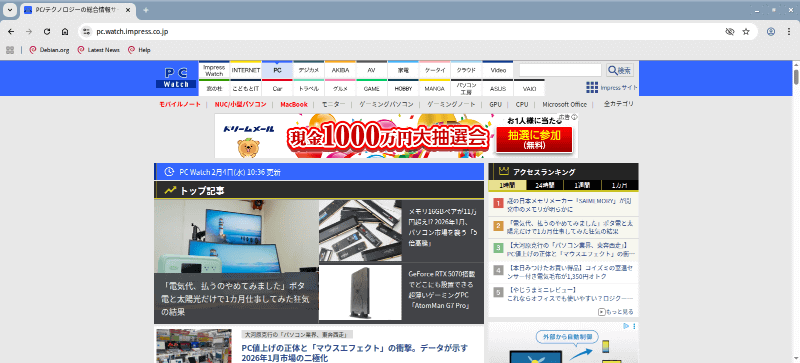Switch ranking to the 24時間 tab
The width and height of the screenshot is (800, 363).
544,185
